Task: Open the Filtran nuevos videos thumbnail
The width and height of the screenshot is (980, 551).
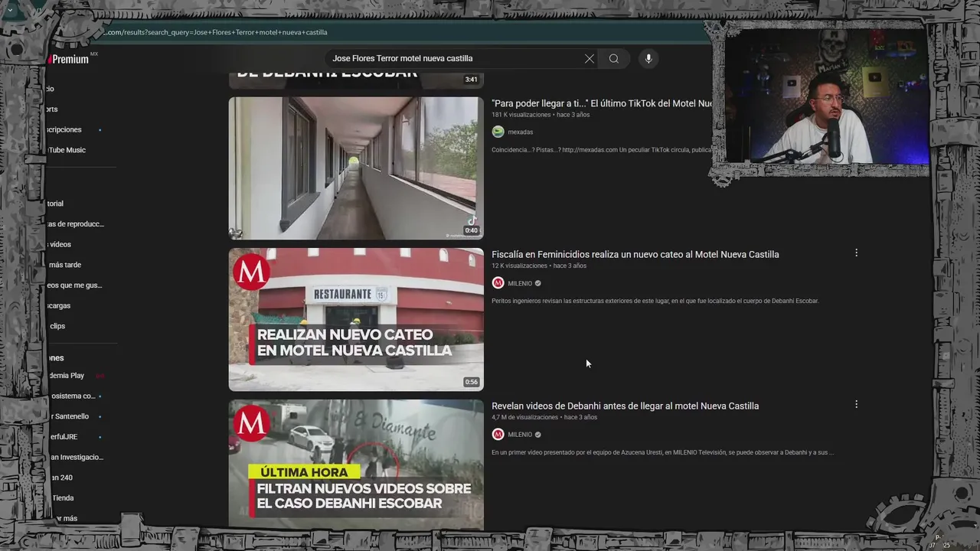Action: click(x=356, y=464)
